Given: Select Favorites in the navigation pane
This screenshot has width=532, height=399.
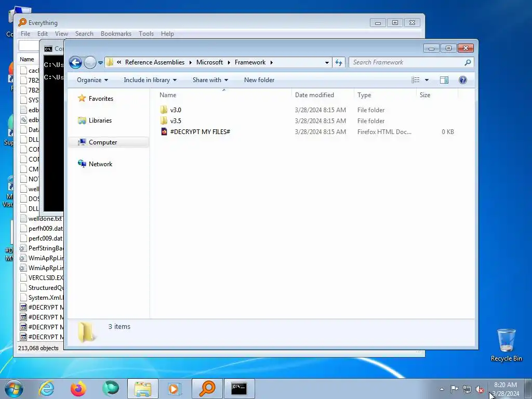Looking at the screenshot, I should [101, 99].
